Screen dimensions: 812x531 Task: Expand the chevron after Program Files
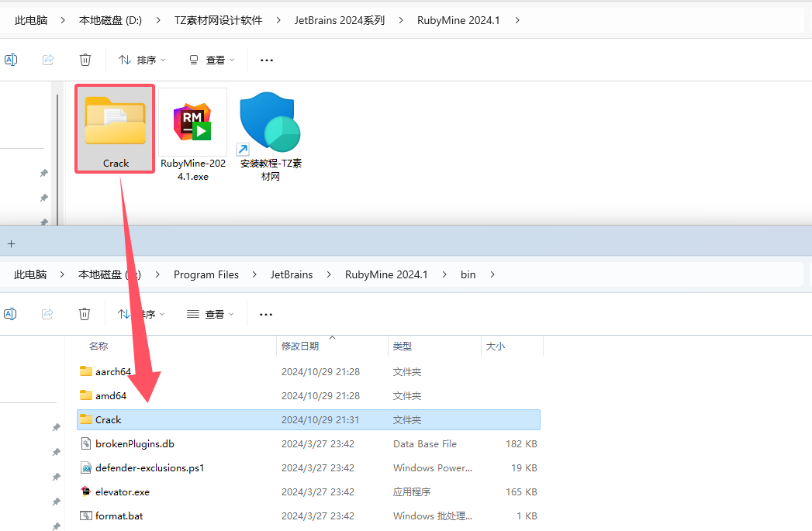click(255, 274)
